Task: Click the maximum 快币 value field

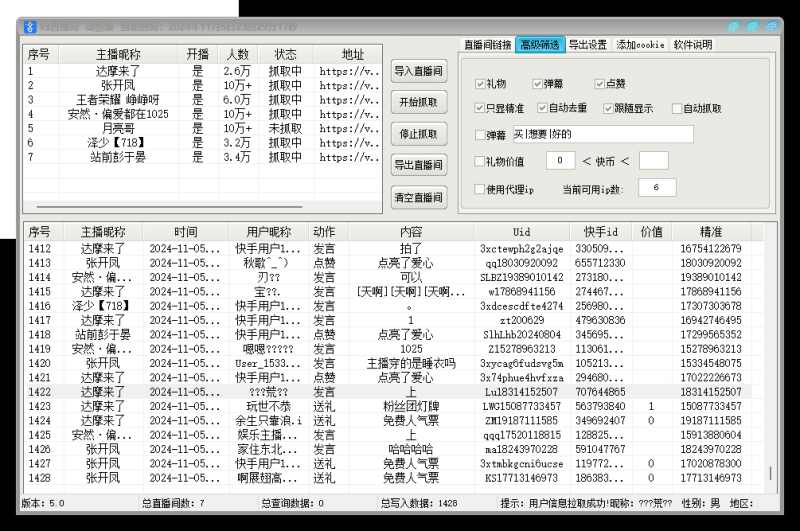Action: [653, 161]
